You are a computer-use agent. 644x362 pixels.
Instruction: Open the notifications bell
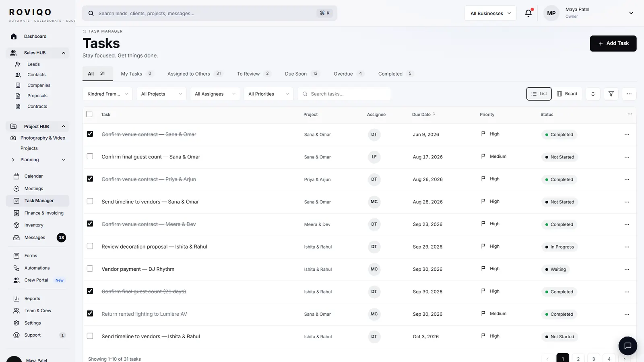(x=528, y=13)
